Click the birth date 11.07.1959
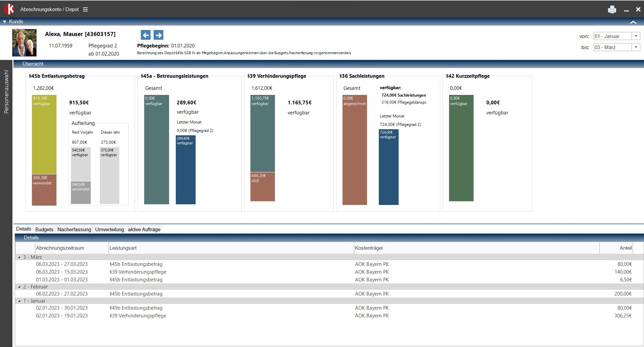Screen dimensions: 644x347 (61, 46)
